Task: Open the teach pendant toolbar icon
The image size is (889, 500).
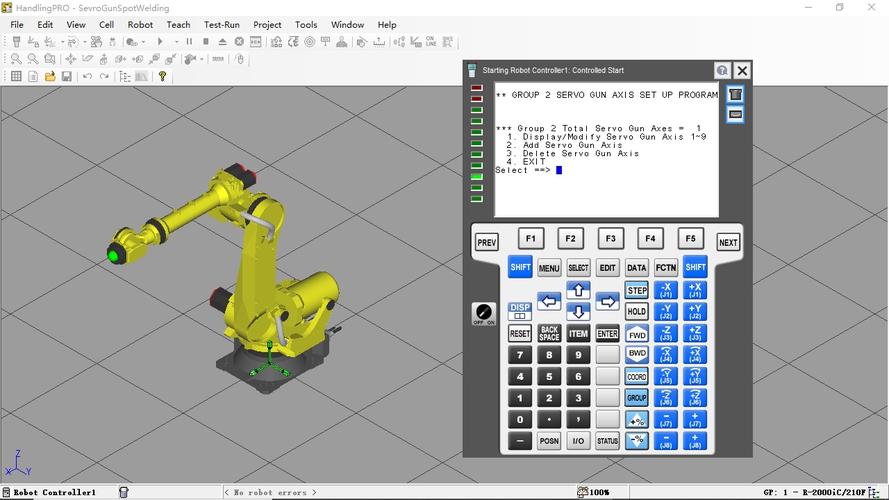Action: point(16,42)
